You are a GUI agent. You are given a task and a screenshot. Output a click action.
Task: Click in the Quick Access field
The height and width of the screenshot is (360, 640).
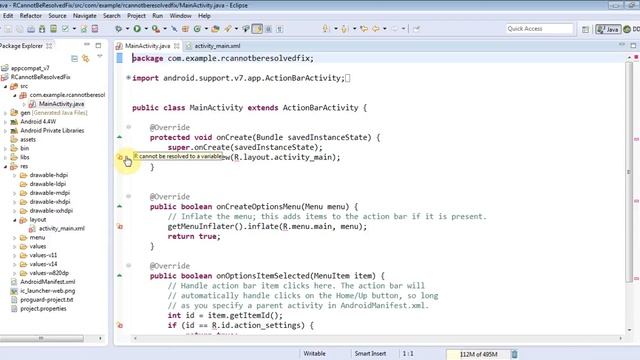[x=539, y=29]
